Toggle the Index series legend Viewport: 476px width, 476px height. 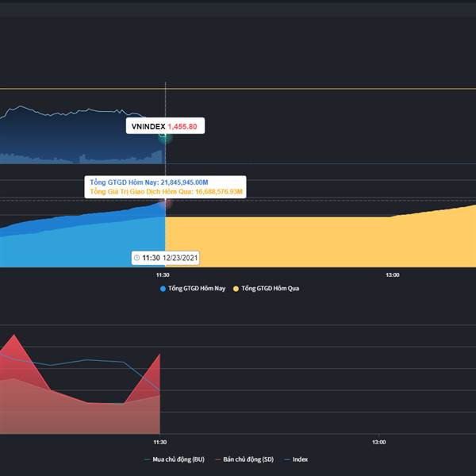click(x=296, y=459)
